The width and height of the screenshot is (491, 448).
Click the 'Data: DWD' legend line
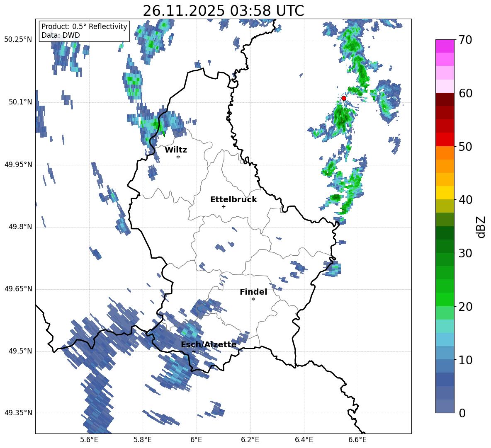pos(61,35)
